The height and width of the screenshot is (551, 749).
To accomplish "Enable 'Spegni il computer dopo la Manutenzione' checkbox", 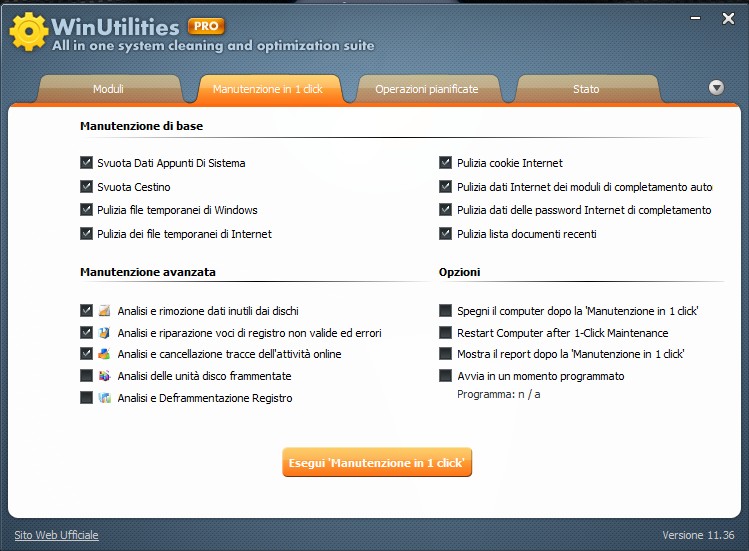I will coord(445,311).
